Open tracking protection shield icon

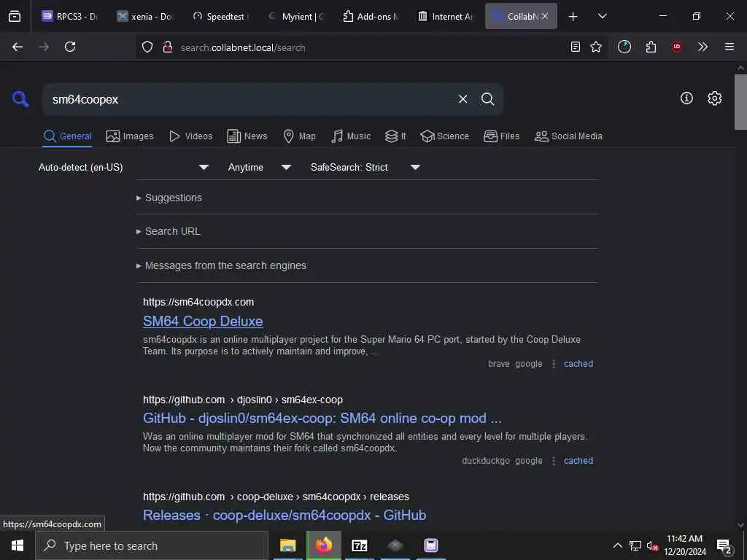pyautogui.click(x=147, y=47)
